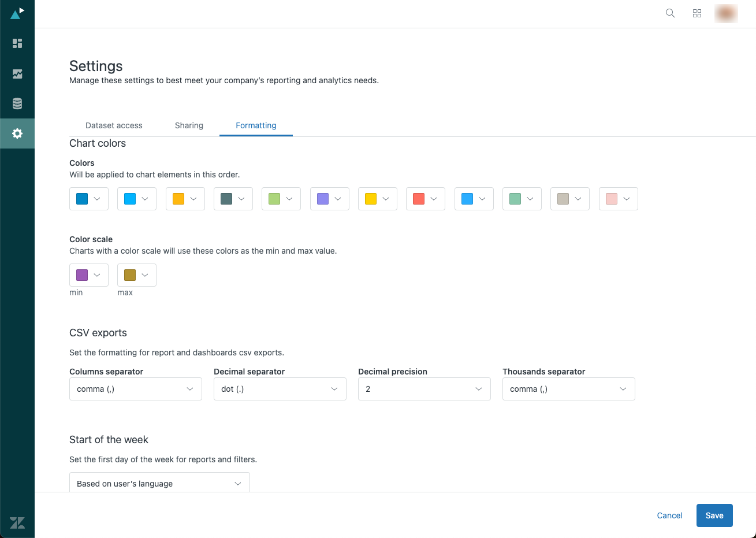The height and width of the screenshot is (538, 756).
Task: Open the mint green chart color dropdown
Action: [x=522, y=199]
